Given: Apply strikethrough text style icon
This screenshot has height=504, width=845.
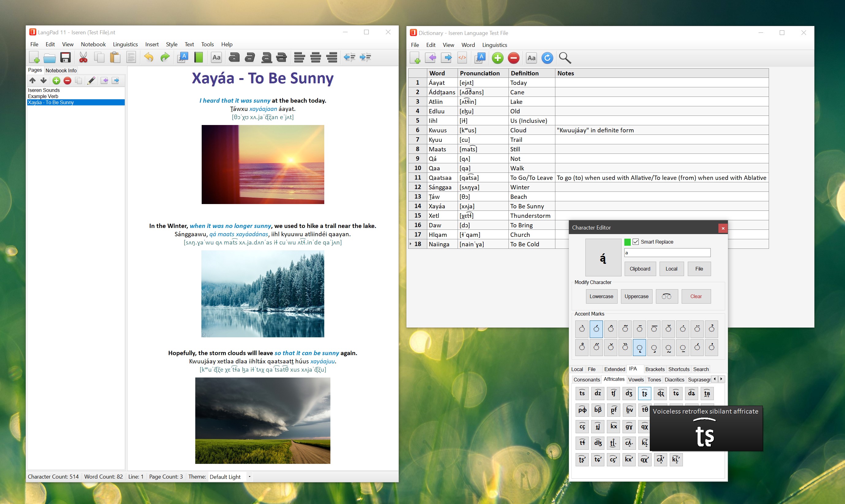Looking at the screenshot, I should click(x=282, y=57).
